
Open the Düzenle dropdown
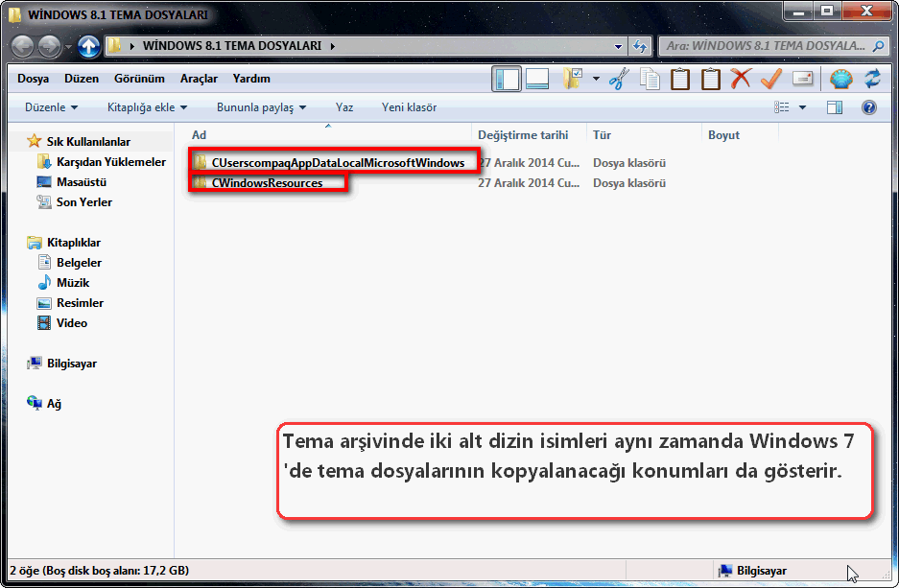click(51, 107)
